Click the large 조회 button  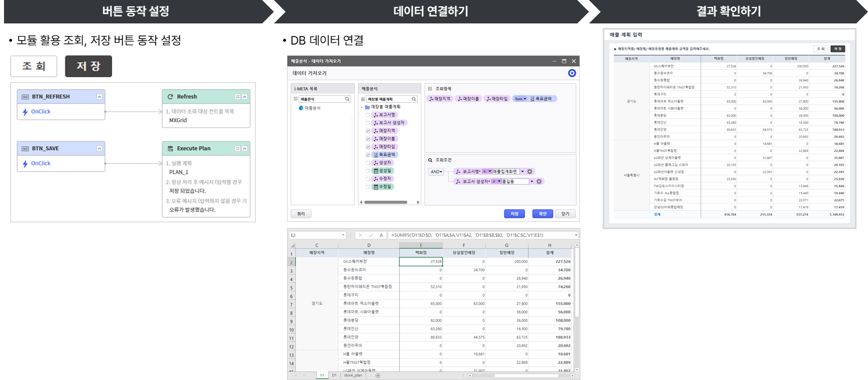point(34,66)
